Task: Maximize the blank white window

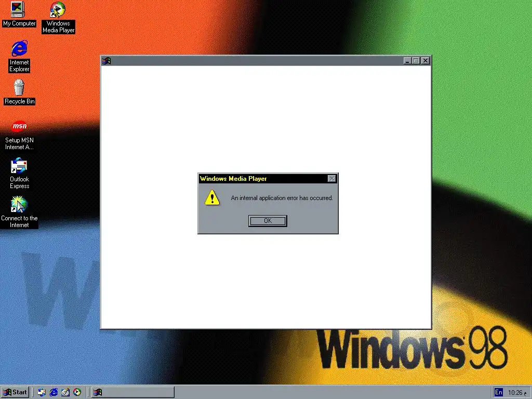Action: click(416, 61)
